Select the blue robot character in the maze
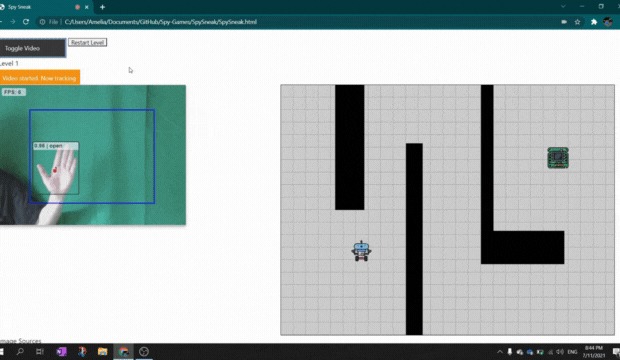Viewport: 620px width, 360px height. (361, 251)
